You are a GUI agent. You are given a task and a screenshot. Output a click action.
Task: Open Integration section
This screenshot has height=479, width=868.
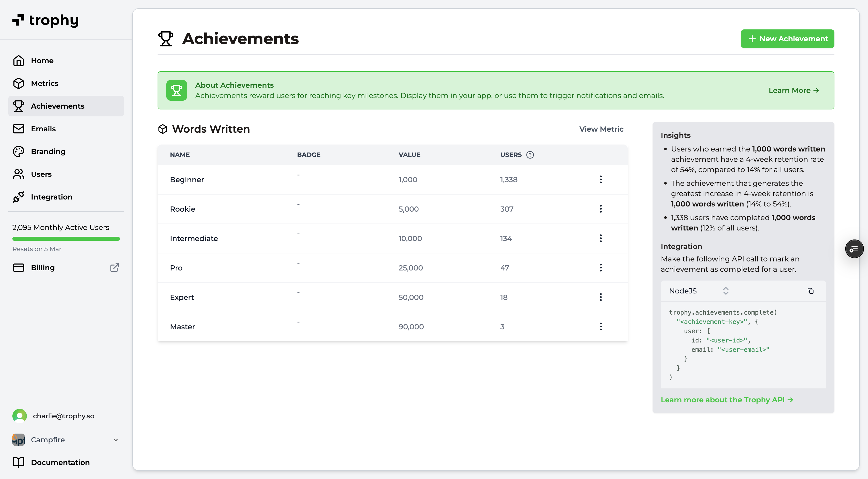click(x=66, y=197)
